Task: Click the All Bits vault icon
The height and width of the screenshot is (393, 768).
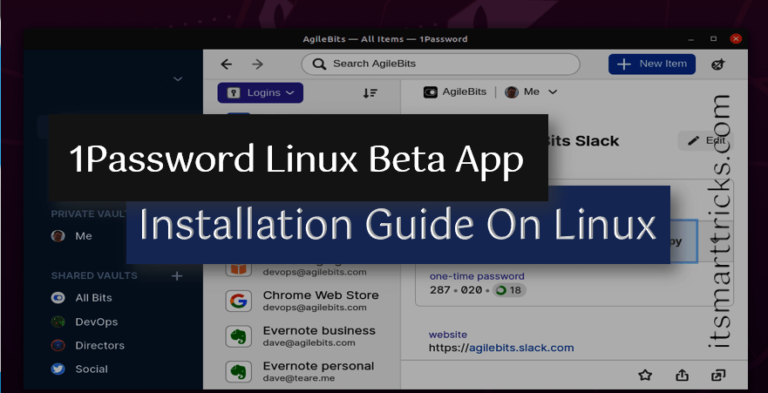Action: (58, 297)
